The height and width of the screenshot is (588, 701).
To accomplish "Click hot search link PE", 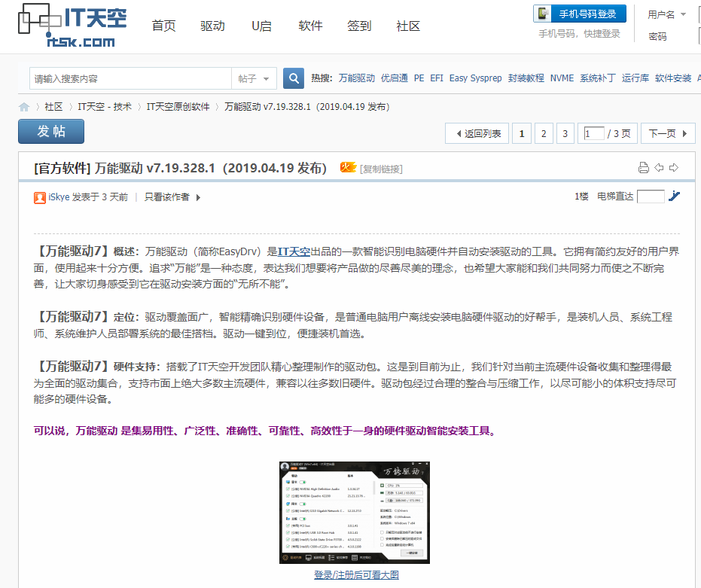I will 419,78.
